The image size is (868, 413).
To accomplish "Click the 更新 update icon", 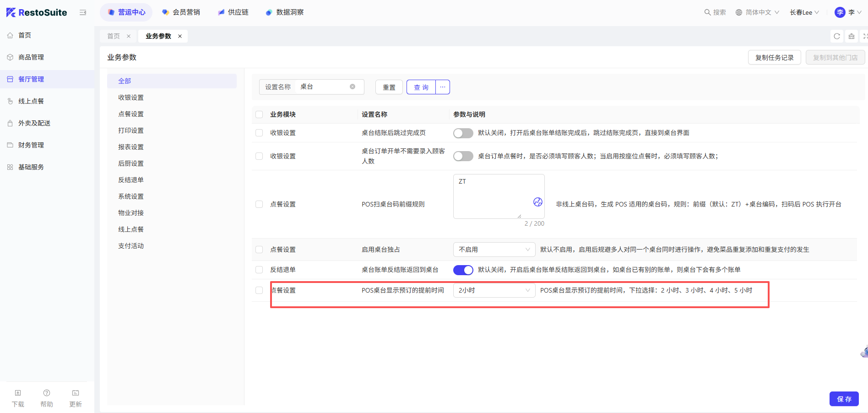I will click(x=76, y=393).
